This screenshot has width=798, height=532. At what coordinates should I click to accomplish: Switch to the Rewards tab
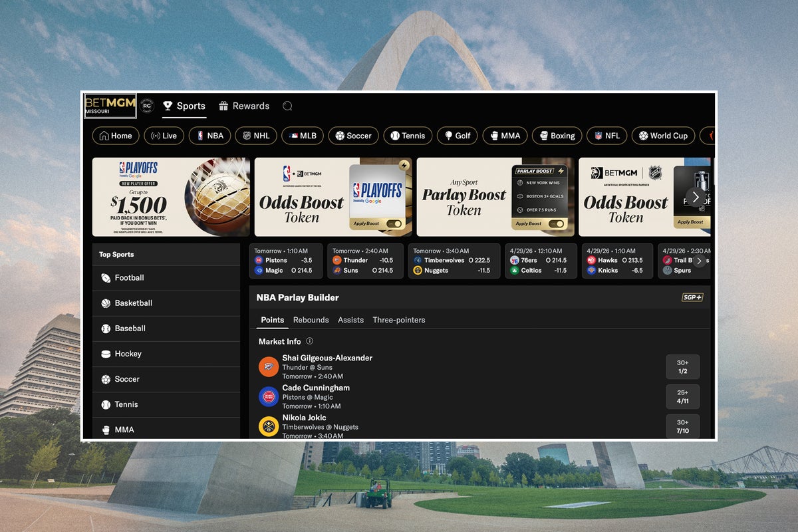click(x=244, y=106)
